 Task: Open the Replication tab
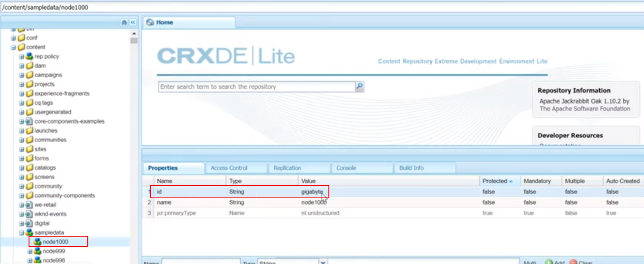coord(299,168)
